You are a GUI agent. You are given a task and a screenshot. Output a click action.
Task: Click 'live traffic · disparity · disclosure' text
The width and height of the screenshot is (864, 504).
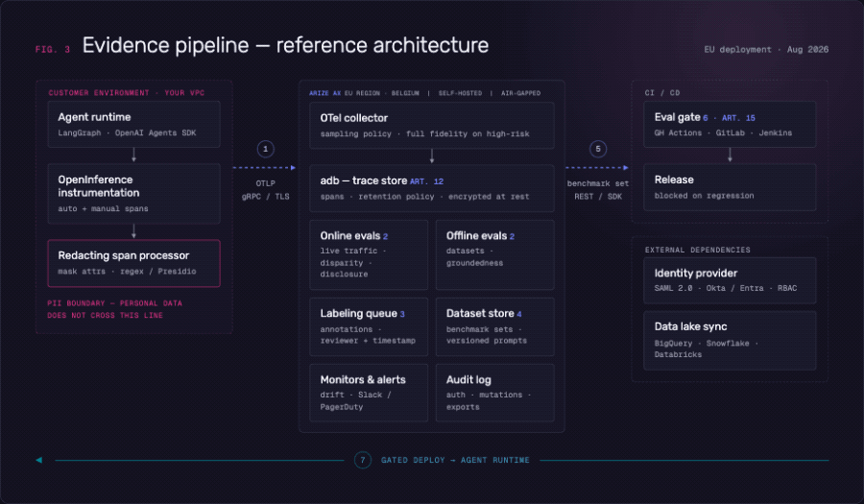(353, 262)
